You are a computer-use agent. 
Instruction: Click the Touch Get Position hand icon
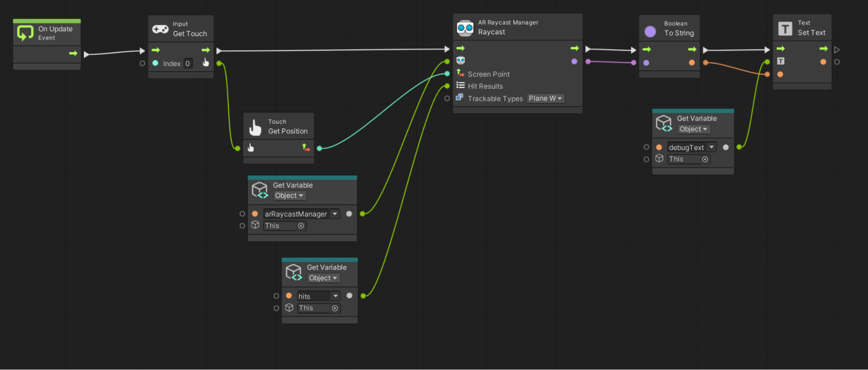coord(255,127)
